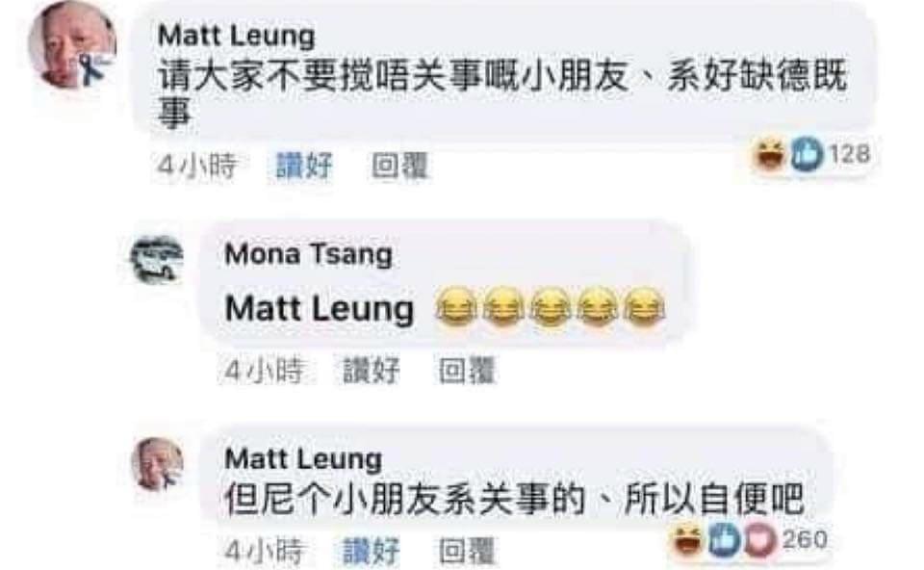This screenshot has width=924, height=570.
Task: Open the Mona Tsang name link
Action: tap(309, 255)
